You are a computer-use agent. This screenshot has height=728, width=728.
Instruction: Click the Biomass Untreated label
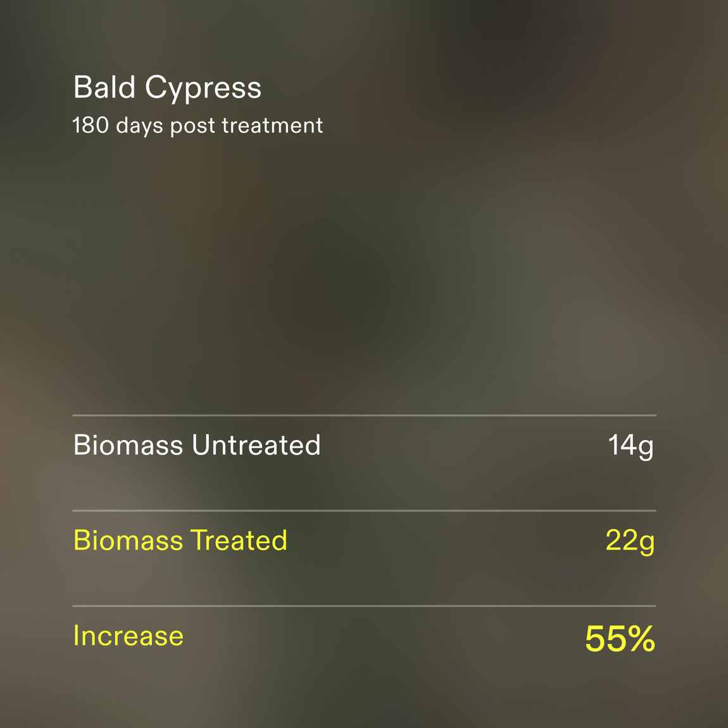[x=197, y=445]
